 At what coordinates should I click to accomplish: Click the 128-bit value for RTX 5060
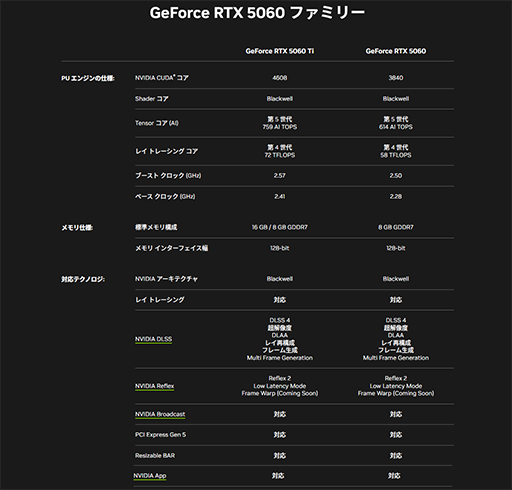pyautogui.click(x=396, y=248)
